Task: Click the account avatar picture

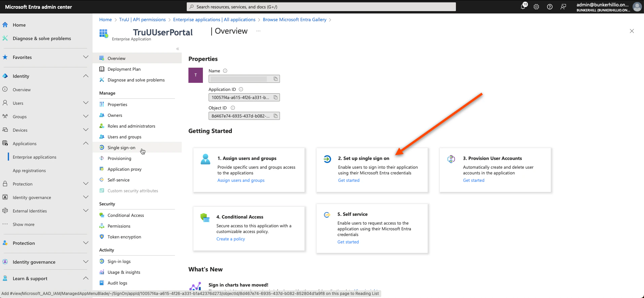Action: click(x=637, y=7)
